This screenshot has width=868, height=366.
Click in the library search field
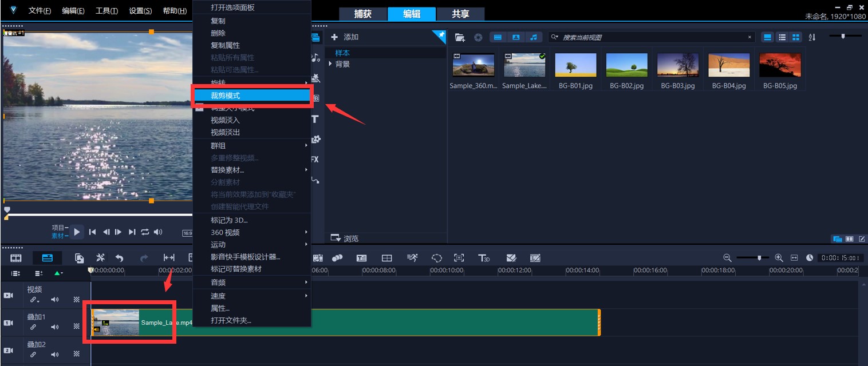653,37
